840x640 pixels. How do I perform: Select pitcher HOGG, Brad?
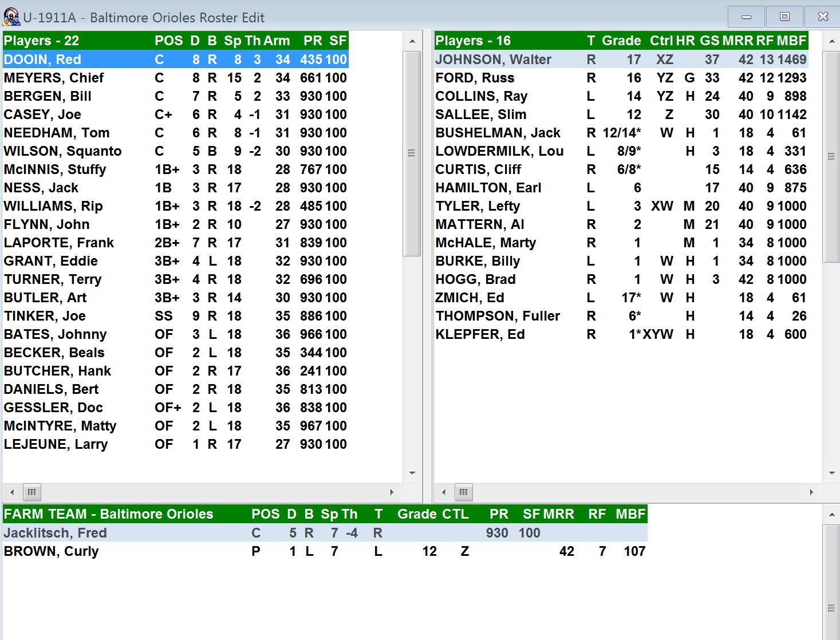621,279
